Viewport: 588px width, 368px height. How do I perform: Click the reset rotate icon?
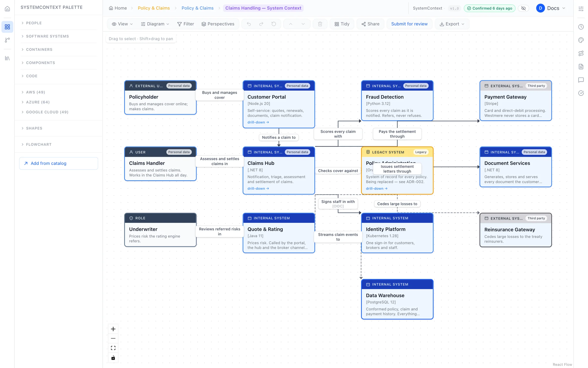274,24
